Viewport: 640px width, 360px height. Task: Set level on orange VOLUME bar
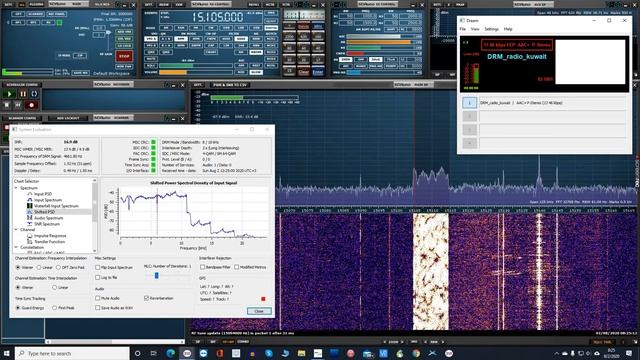(196, 72)
